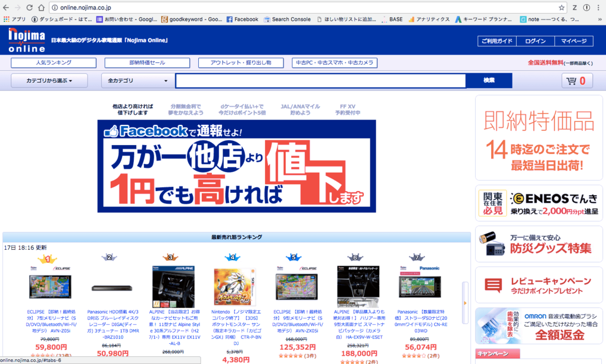
Task: Expand the カテゴリから選ぶ dropdown
Action: pyautogui.click(x=49, y=80)
